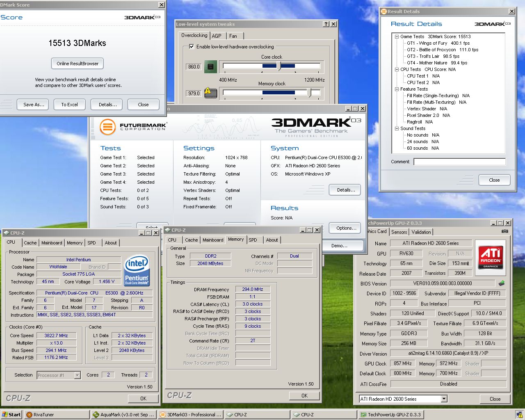525x420 pixels.
Task: Click Close in the Result Details window
Action: coord(494,180)
